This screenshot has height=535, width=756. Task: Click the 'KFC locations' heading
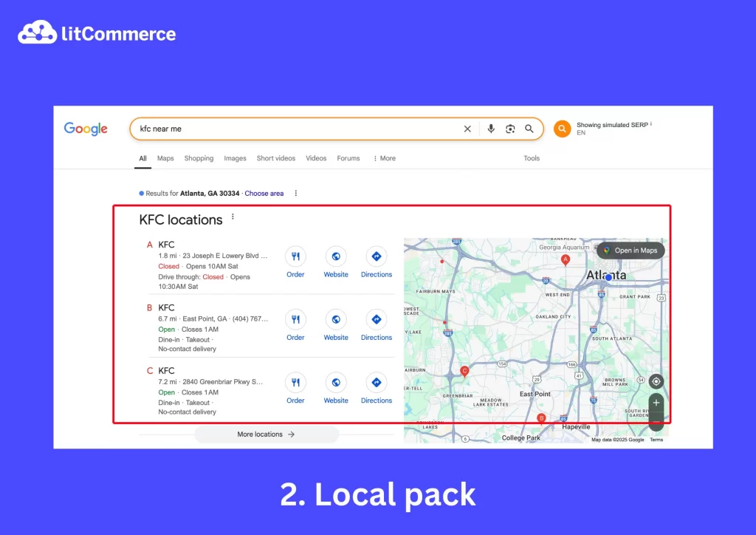coord(181,220)
